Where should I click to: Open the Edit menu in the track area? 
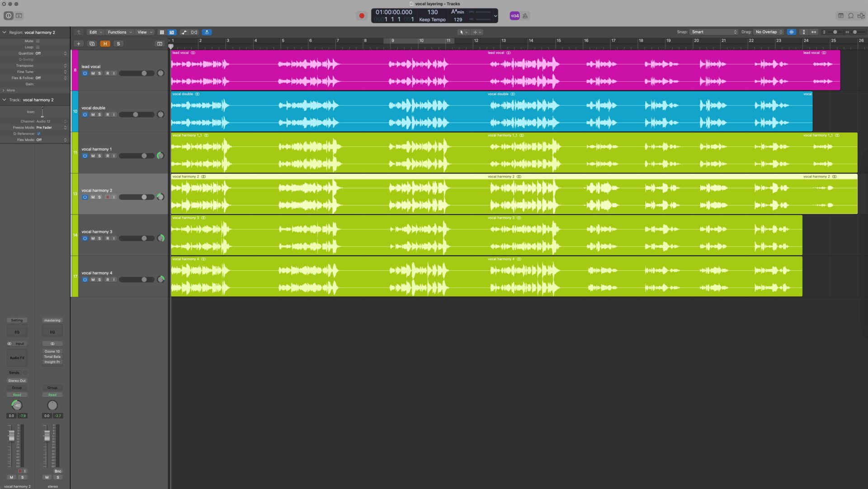pos(94,32)
